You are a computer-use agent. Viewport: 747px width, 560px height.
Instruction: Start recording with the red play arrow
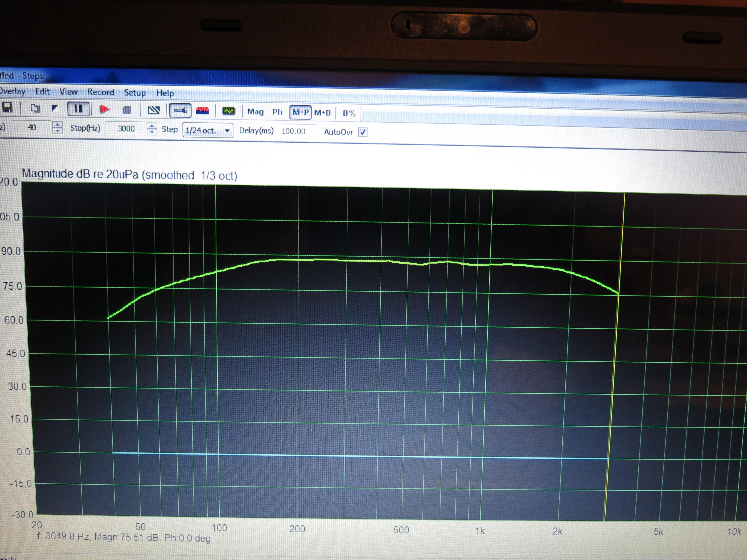coord(104,109)
